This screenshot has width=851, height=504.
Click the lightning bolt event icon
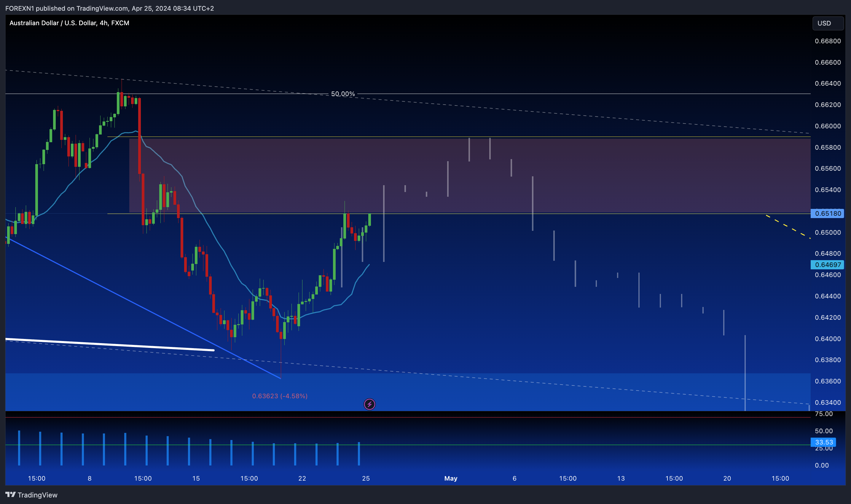(369, 404)
